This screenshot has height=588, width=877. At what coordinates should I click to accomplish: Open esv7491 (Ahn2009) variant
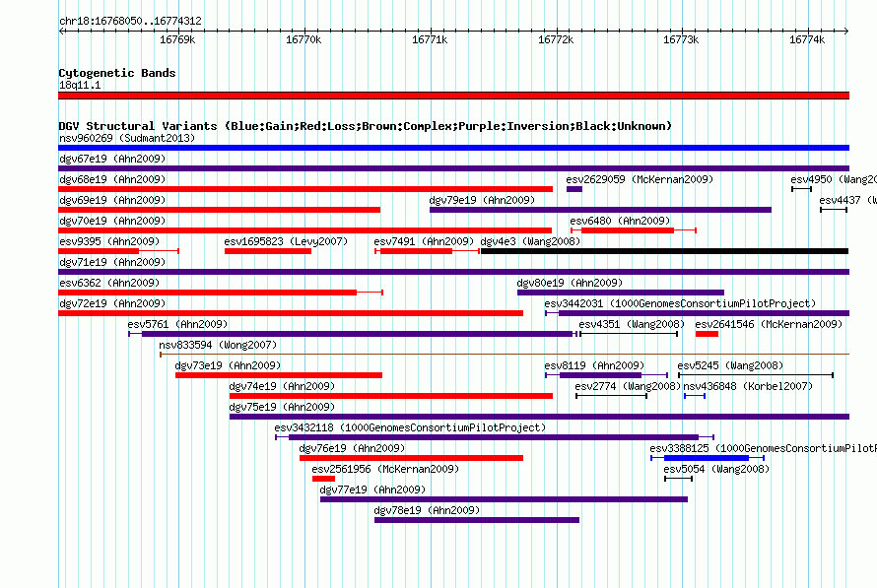pos(424,241)
